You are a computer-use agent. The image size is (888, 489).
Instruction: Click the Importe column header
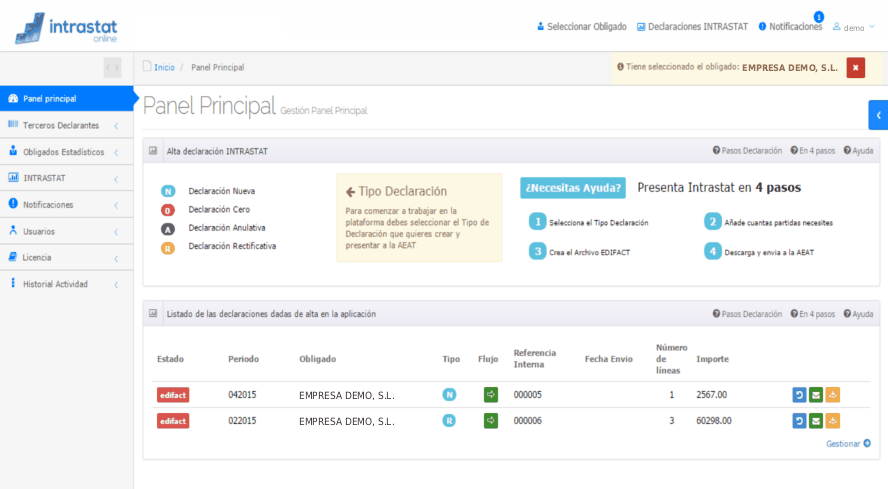click(712, 359)
